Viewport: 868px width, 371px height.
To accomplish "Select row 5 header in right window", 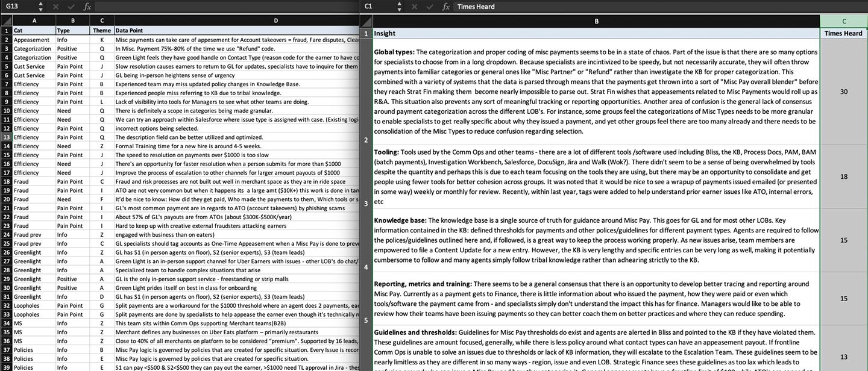I will (x=365, y=298).
